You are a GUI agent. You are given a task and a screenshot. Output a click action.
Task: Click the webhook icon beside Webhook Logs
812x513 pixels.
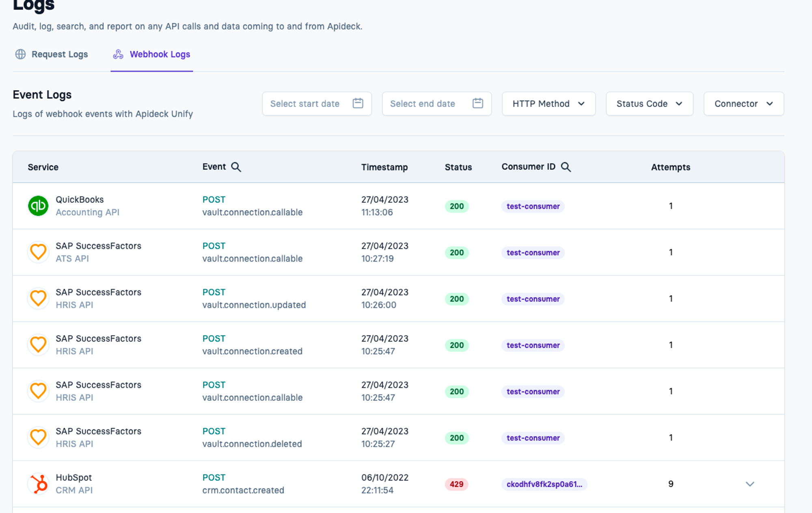[x=118, y=54]
